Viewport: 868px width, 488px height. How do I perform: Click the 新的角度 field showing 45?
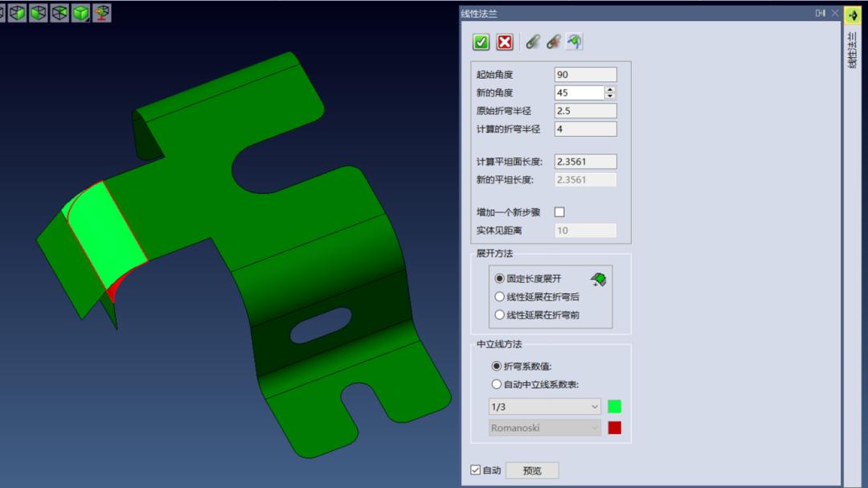coord(579,92)
